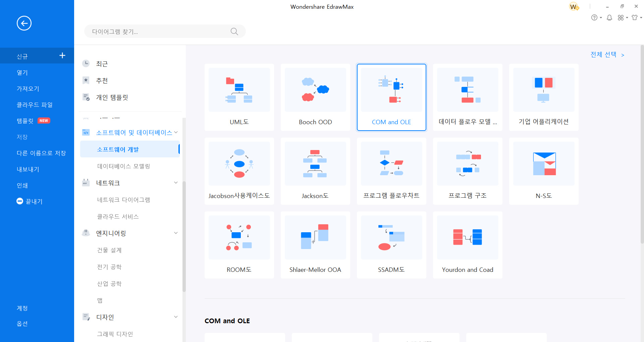Open the apps grid icon menu
Image resolution: width=644 pixels, height=342 pixels.
621,18
